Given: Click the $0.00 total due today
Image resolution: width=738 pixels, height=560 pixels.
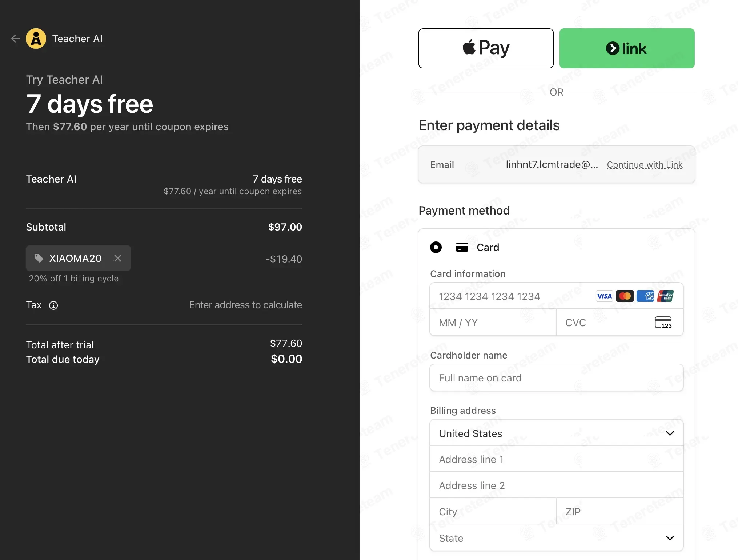Looking at the screenshot, I should click(x=286, y=359).
